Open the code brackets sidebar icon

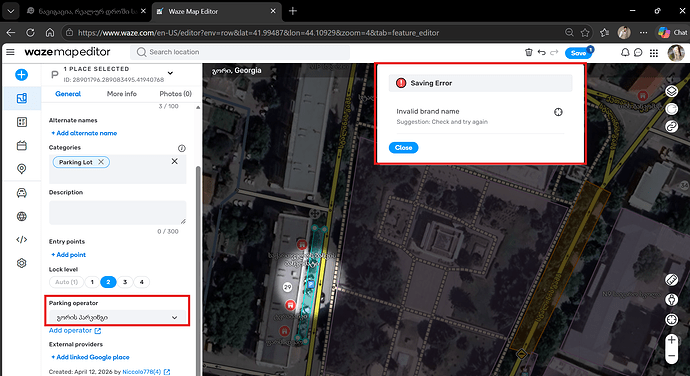[x=22, y=240]
